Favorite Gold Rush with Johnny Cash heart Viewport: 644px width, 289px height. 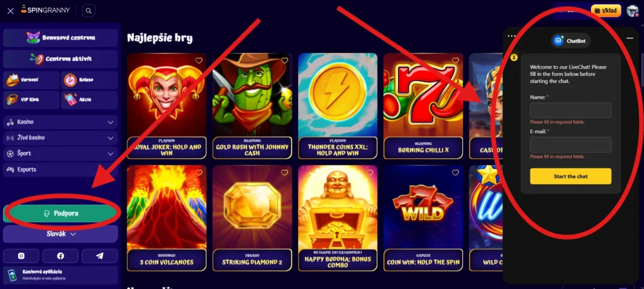(x=284, y=60)
